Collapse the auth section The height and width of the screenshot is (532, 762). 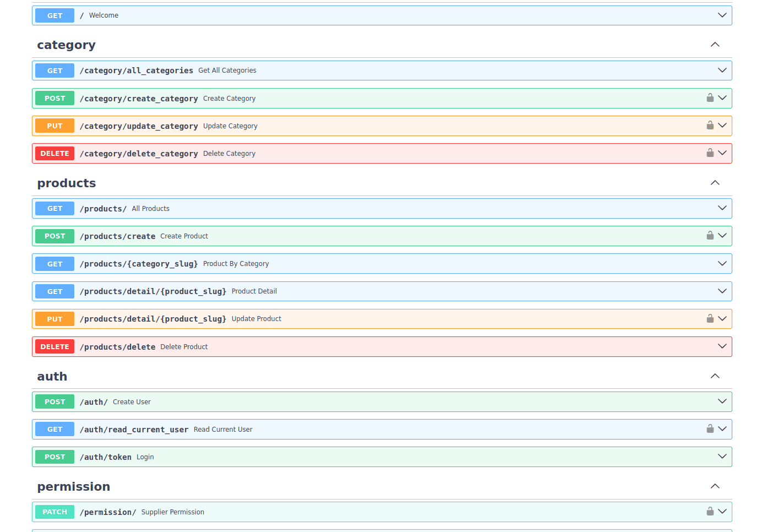(x=715, y=376)
